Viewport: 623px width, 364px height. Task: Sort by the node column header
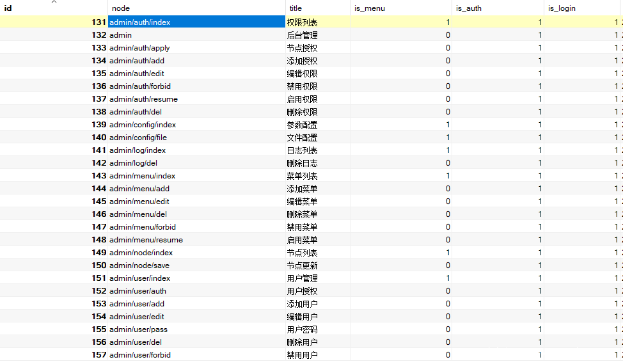121,8
